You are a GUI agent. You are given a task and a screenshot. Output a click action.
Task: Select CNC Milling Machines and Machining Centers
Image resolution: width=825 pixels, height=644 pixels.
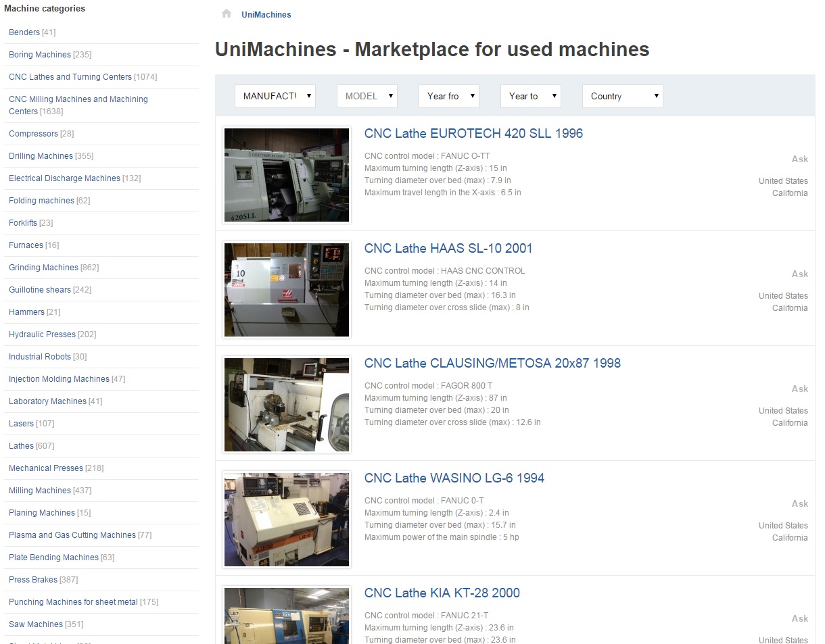pos(78,105)
